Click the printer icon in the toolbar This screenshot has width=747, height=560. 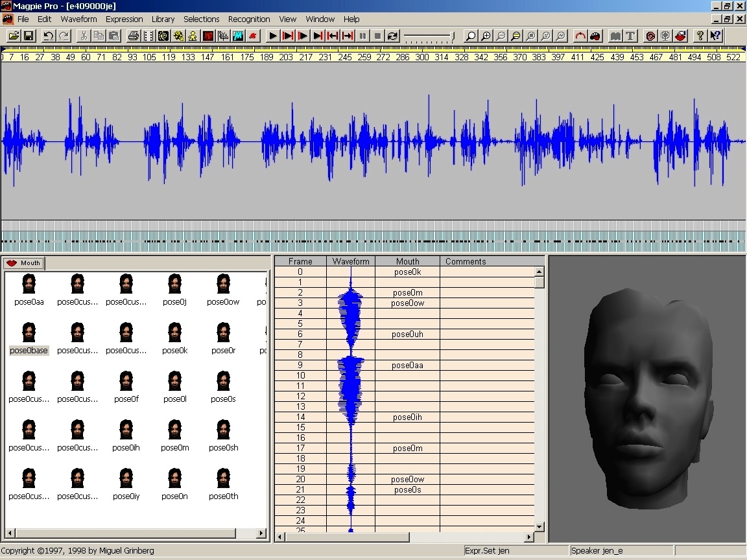point(134,36)
